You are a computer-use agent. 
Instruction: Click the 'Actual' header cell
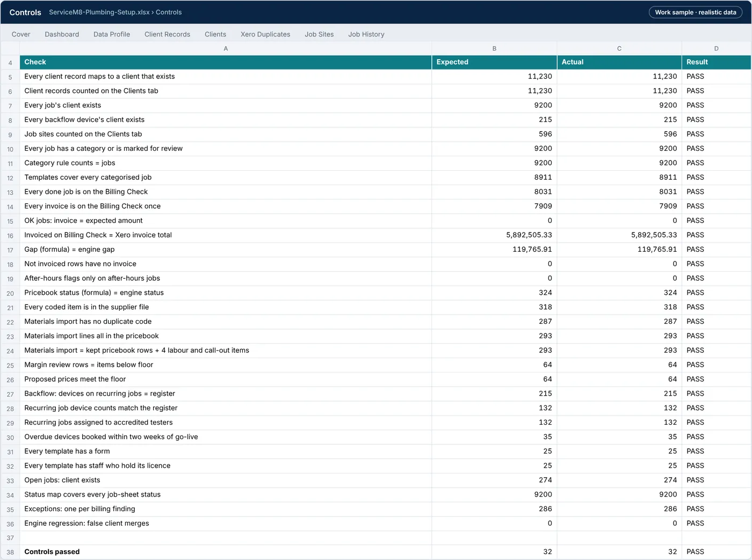coord(619,62)
